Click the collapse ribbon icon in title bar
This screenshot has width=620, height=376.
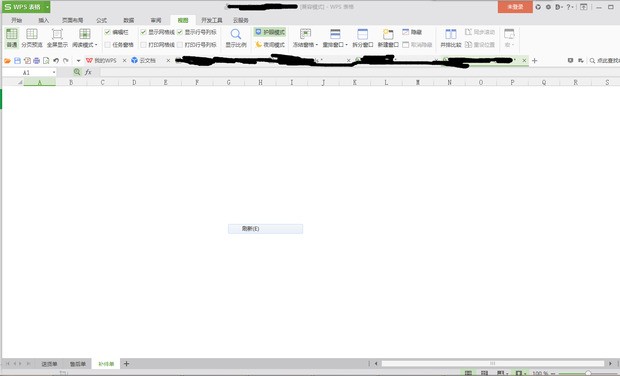(584, 7)
